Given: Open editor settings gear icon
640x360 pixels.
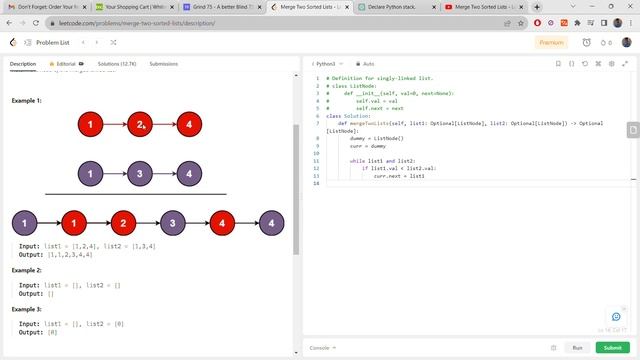Looking at the screenshot, I should click(x=611, y=64).
